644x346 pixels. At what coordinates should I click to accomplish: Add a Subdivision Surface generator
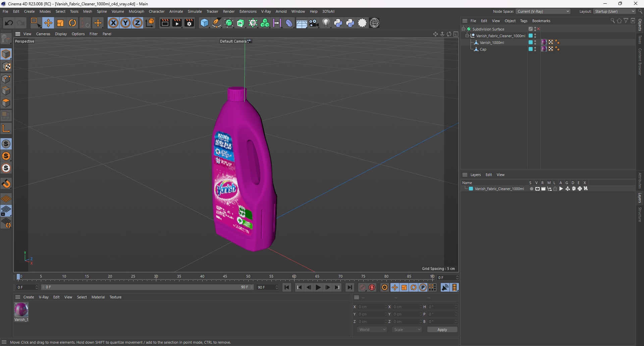229,23
